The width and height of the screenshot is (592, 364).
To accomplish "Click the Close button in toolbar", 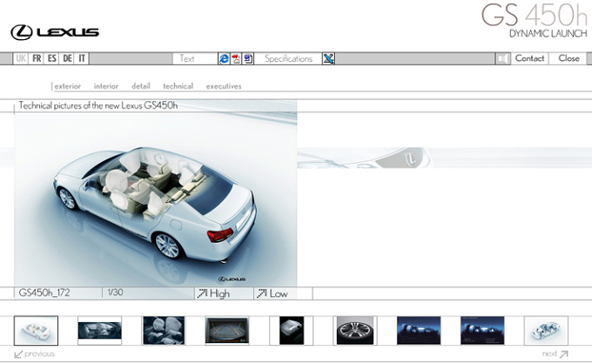I will pos(568,58).
